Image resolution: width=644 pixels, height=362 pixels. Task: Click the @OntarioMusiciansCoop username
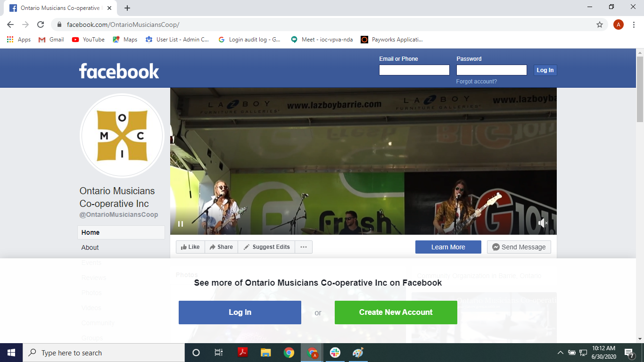[119, 214]
